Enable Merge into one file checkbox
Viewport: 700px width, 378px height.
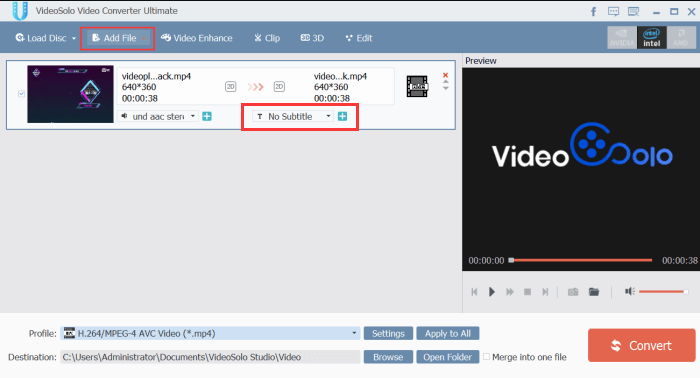point(487,357)
